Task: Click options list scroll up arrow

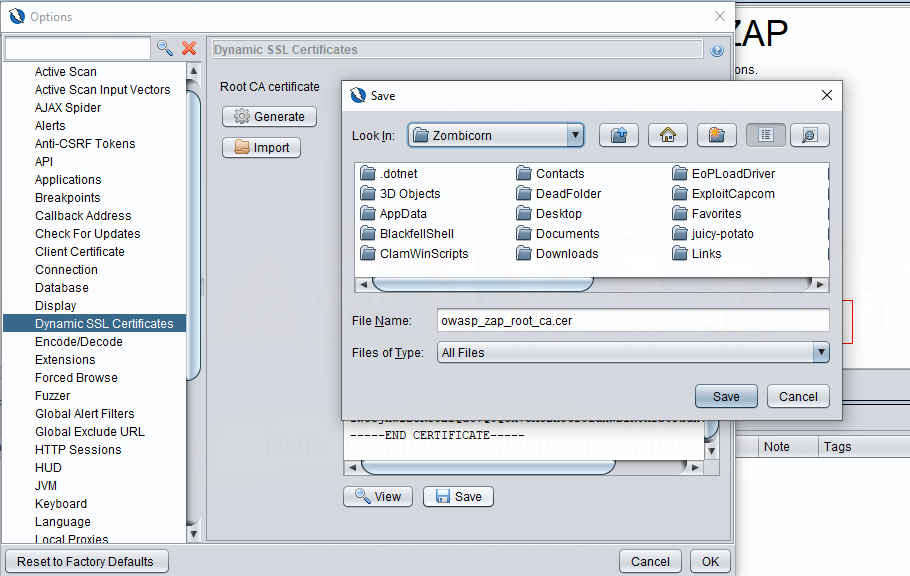Action: [194, 71]
